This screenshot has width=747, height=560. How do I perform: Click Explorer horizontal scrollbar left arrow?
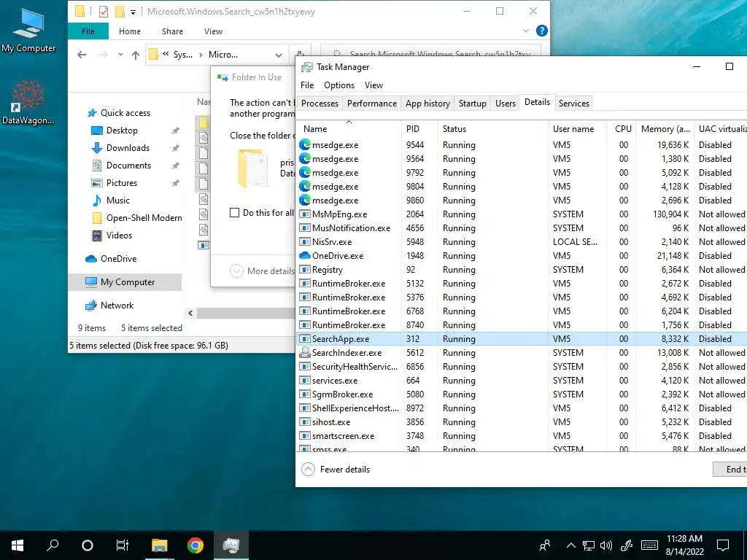190,313
